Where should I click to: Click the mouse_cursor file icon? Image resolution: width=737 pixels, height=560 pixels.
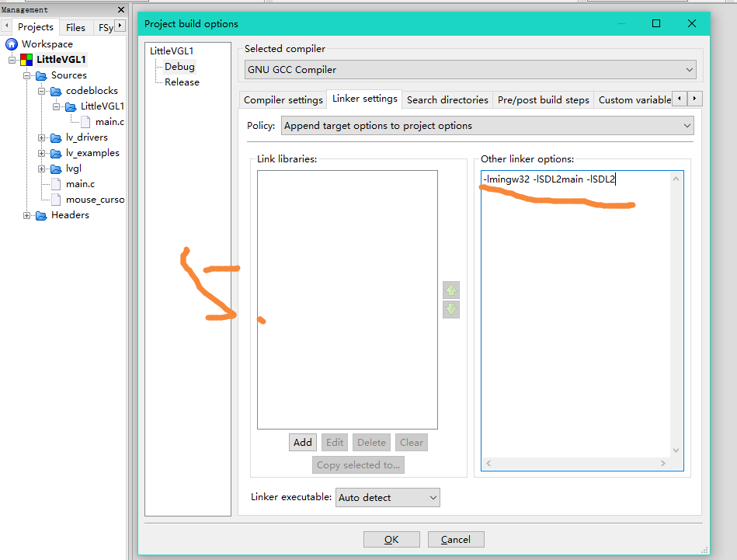[56, 200]
